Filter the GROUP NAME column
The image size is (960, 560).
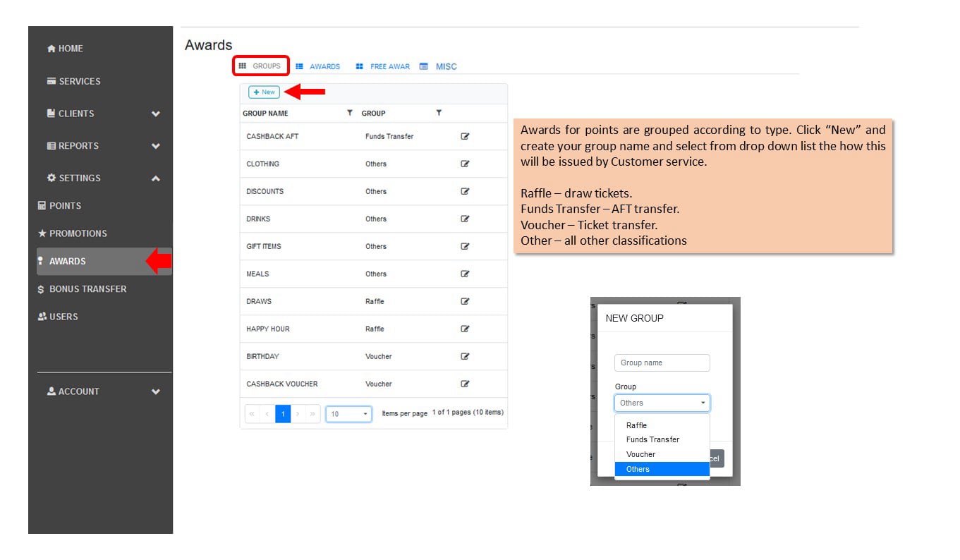point(349,113)
